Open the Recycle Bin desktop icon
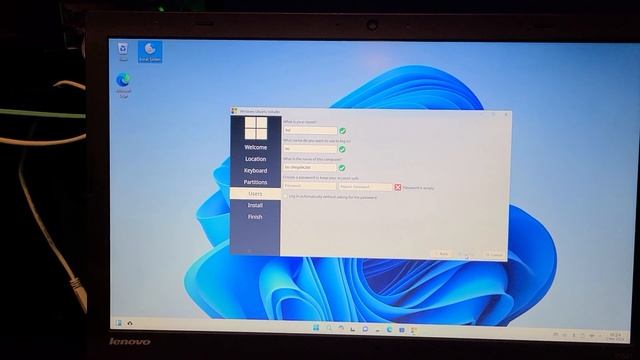Image resolution: width=640 pixels, height=360 pixels. (x=122, y=51)
